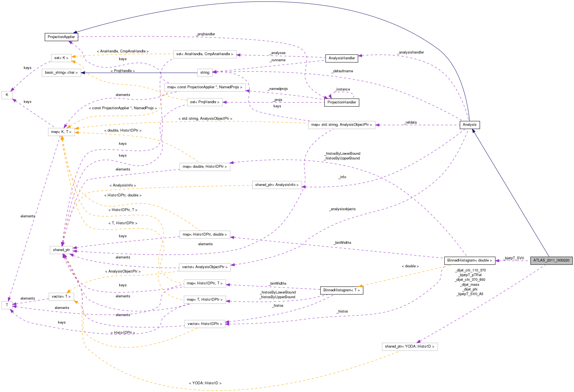Viewport: 574px width, 392px height.
Task: Click the _namedprojs edge label
Action: [x=278, y=89]
